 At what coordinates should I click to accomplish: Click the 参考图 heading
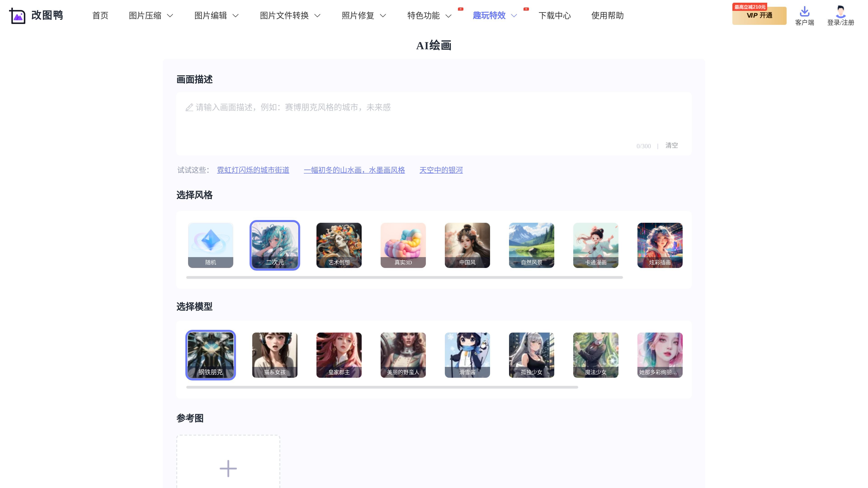coord(190,418)
